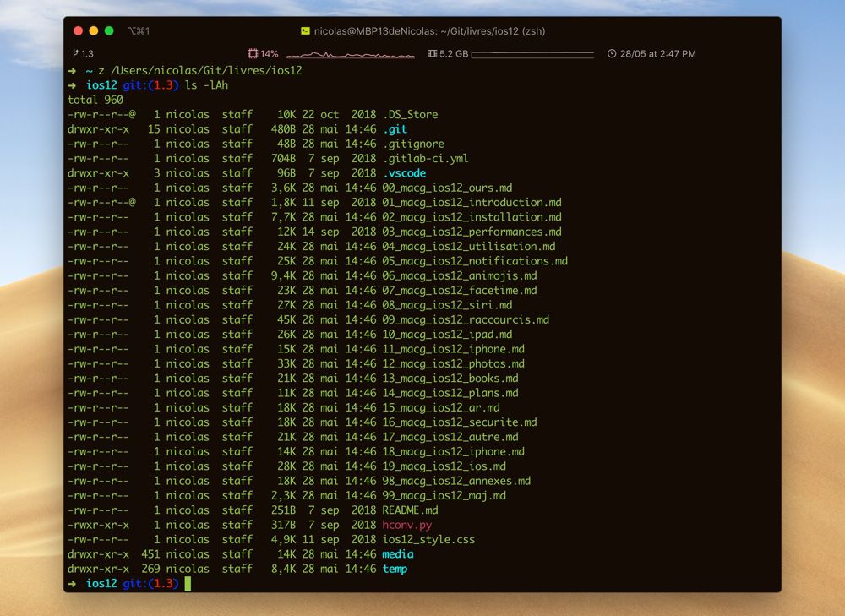Click the -rwxr-xr-x permissions of hconv.py
The image size is (845, 616).
pos(98,525)
